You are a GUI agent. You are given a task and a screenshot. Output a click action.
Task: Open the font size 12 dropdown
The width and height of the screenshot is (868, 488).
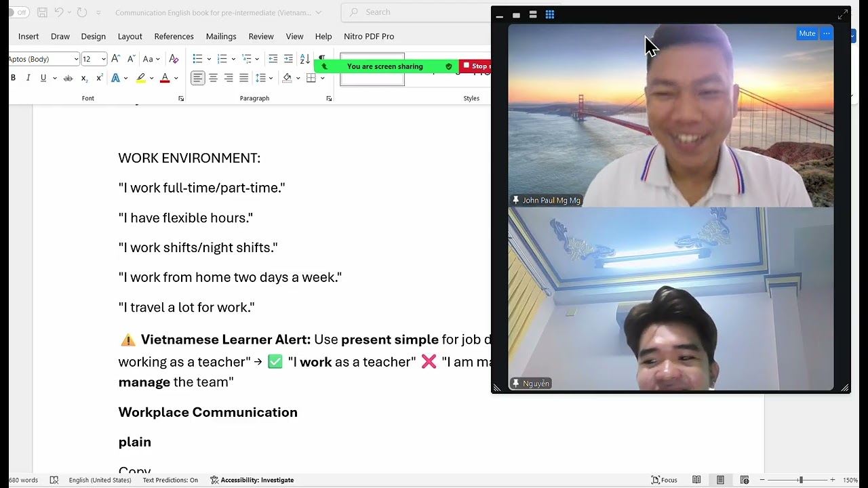tap(104, 59)
